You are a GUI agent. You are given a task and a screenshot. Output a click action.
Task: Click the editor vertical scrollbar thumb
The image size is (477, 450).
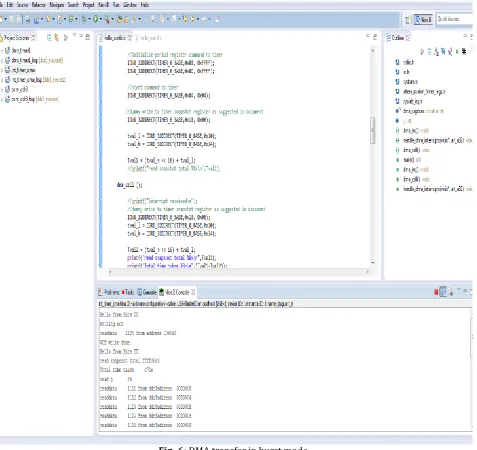[x=373, y=130]
